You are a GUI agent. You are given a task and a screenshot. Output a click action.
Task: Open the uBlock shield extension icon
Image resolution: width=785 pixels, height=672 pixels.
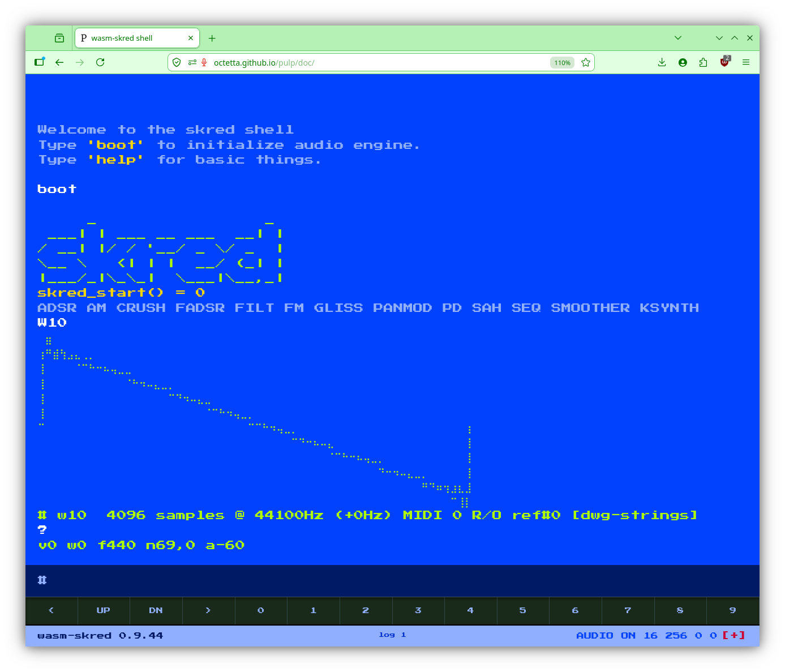[724, 62]
